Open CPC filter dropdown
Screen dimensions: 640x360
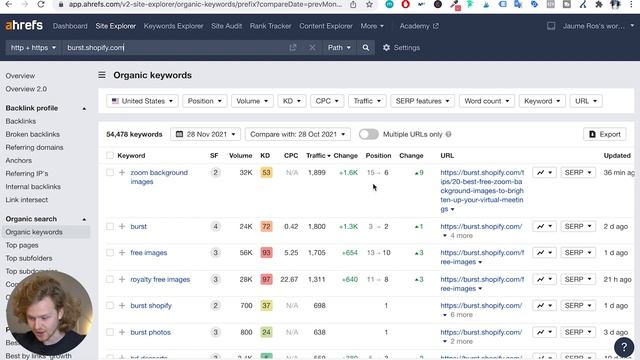327,101
